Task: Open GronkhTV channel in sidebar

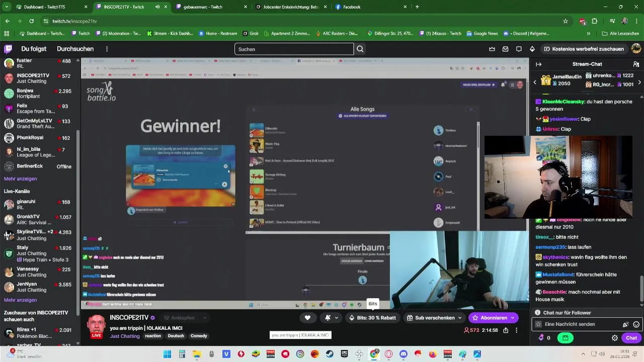Action: pos(39,220)
